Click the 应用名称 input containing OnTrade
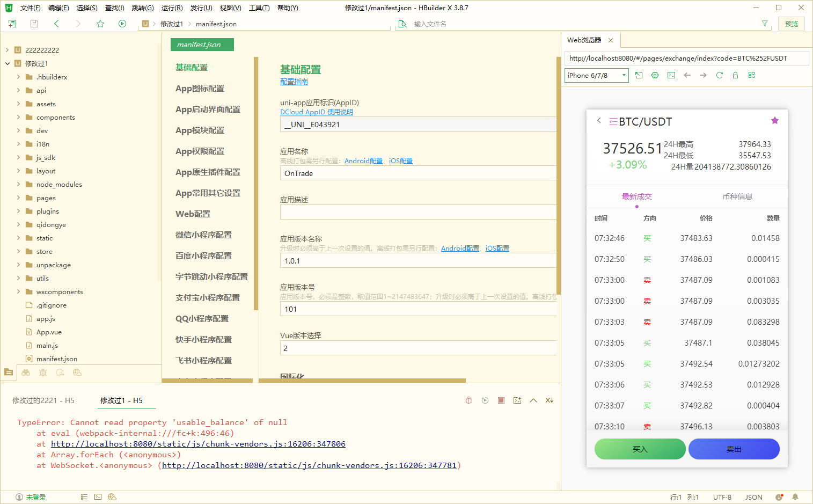Image resolution: width=813 pixels, height=504 pixels. click(x=418, y=173)
